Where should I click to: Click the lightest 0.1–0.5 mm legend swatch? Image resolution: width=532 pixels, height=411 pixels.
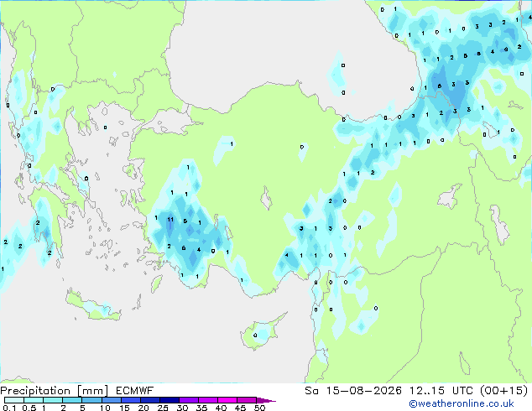pos(14,400)
